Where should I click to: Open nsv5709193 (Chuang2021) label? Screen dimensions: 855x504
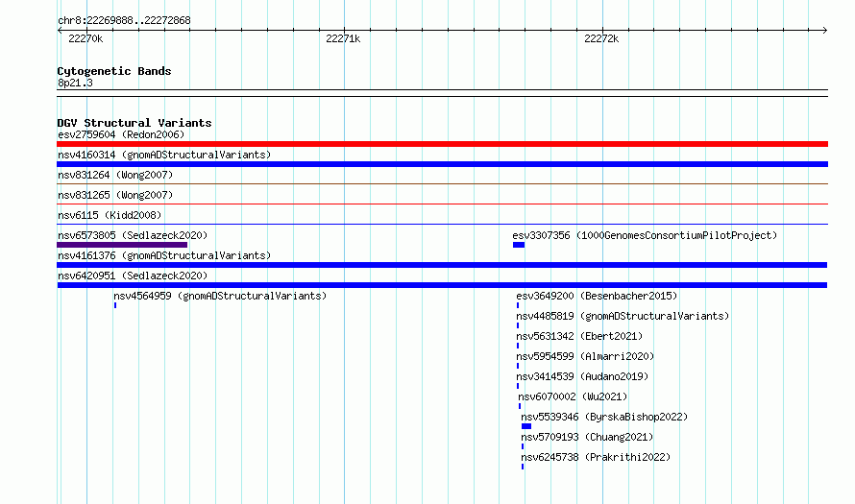coord(587,437)
